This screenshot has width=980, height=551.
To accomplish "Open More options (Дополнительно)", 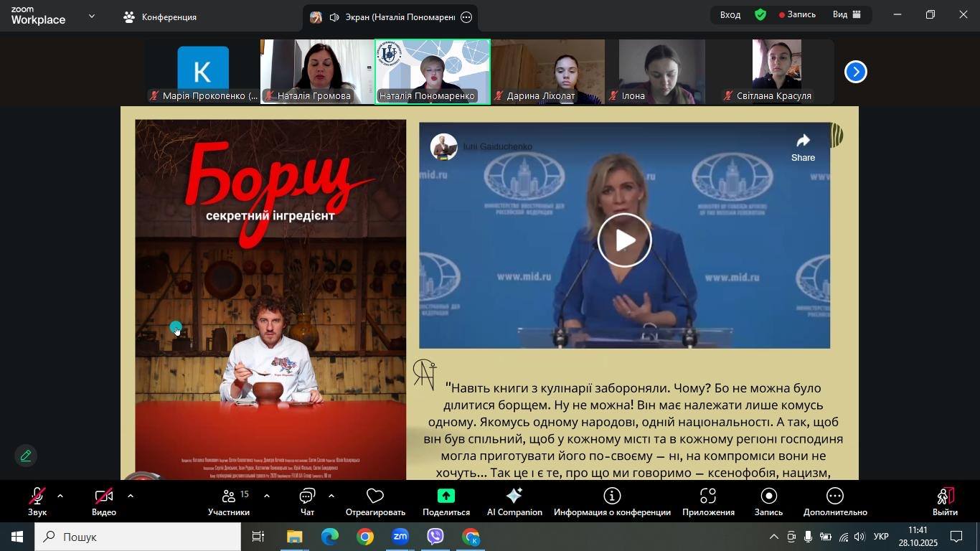I will [x=834, y=501].
